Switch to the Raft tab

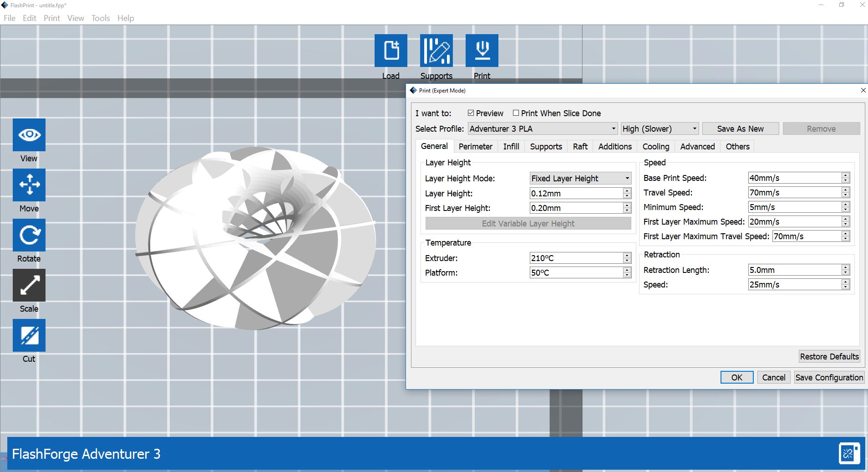[x=580, y=146]
